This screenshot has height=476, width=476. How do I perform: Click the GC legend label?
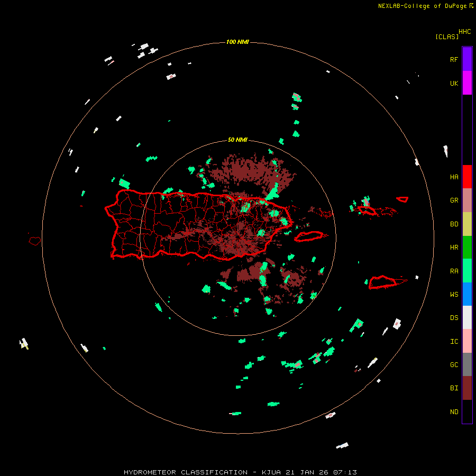[x=454, y=364]
